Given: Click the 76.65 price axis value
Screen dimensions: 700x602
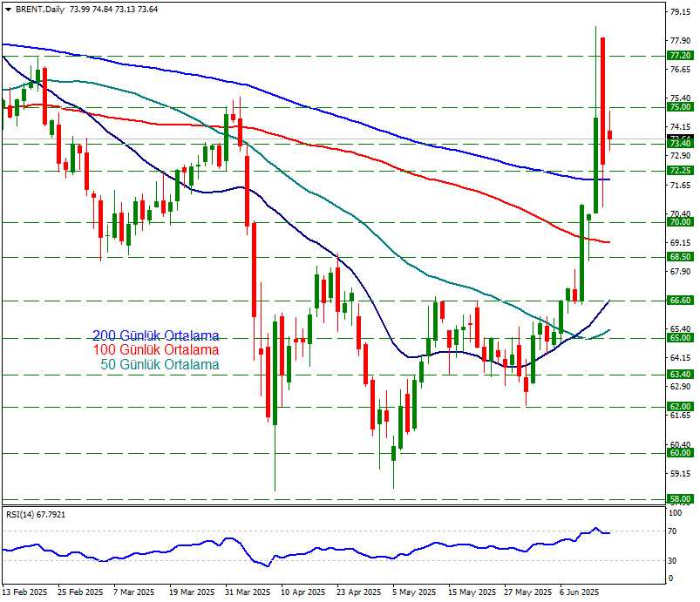Looking at the screenshot, I should pos(680,69).
